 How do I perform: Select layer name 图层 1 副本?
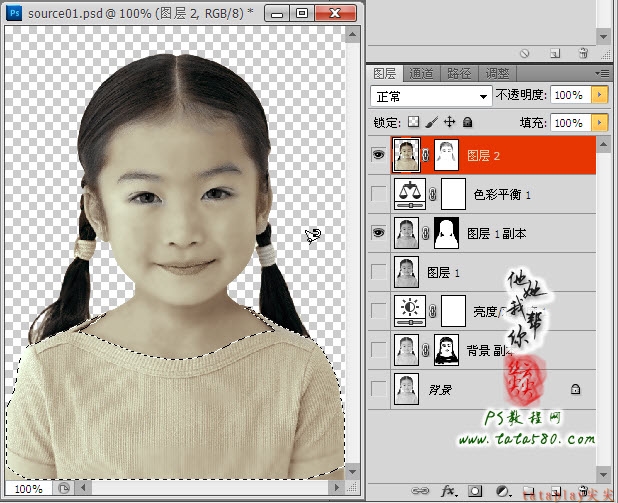pyautogui.click(x=497, y=233)
